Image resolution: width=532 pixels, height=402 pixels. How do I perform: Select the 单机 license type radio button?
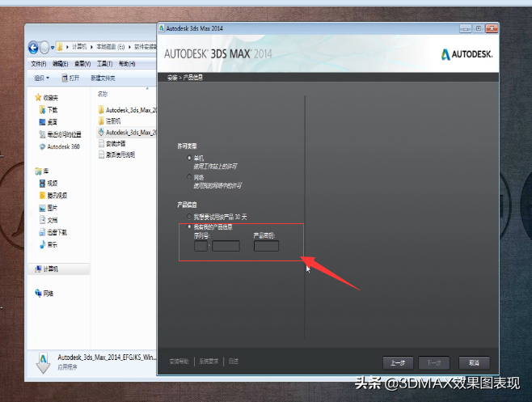click(189, 158)
